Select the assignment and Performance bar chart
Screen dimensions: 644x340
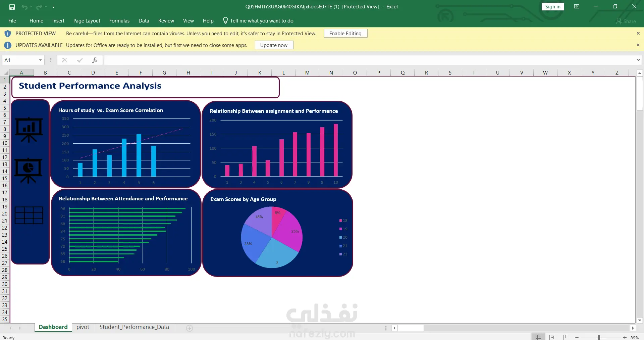point(277,145)
